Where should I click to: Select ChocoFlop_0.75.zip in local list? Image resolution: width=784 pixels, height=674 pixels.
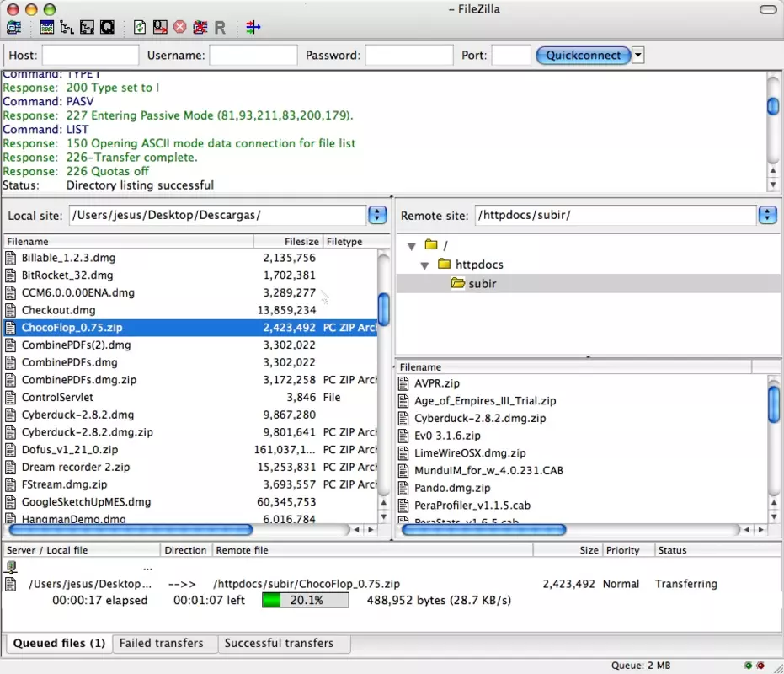[190, 328]
